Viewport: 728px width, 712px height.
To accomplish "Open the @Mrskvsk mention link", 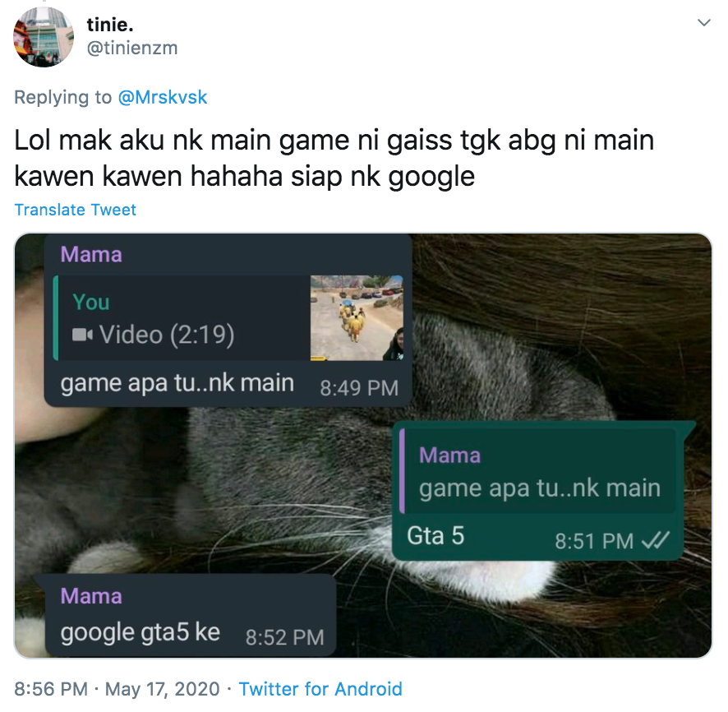I will 163,98.
